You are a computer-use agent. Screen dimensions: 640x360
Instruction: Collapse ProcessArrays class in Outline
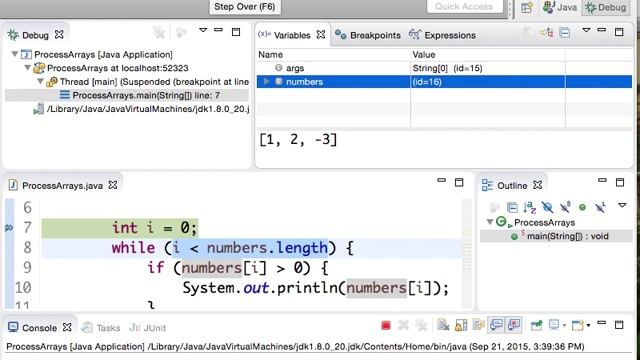coord(490,222)
